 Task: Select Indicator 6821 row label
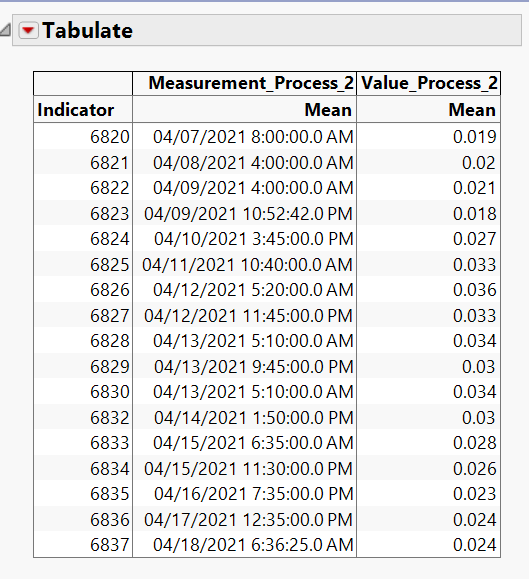click(x=110, y=163)
